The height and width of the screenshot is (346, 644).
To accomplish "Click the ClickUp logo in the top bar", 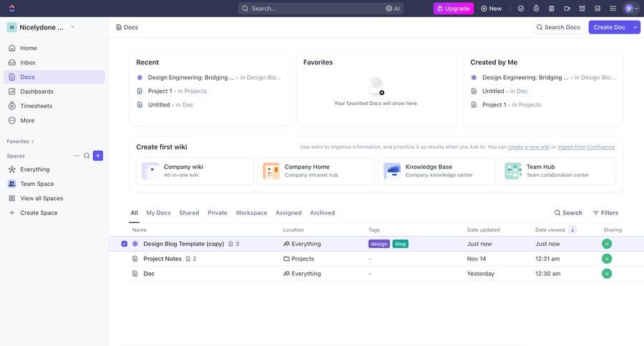I will click(11, 8).
